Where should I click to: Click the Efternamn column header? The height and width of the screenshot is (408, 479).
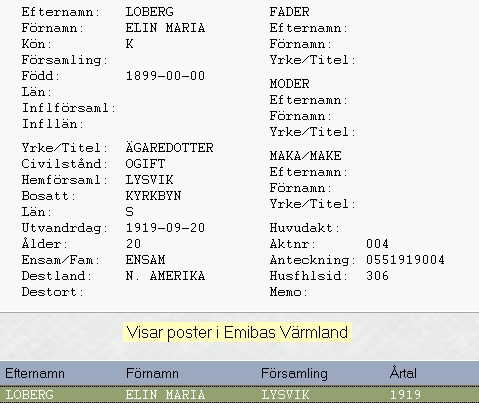[x=35, y=373]
